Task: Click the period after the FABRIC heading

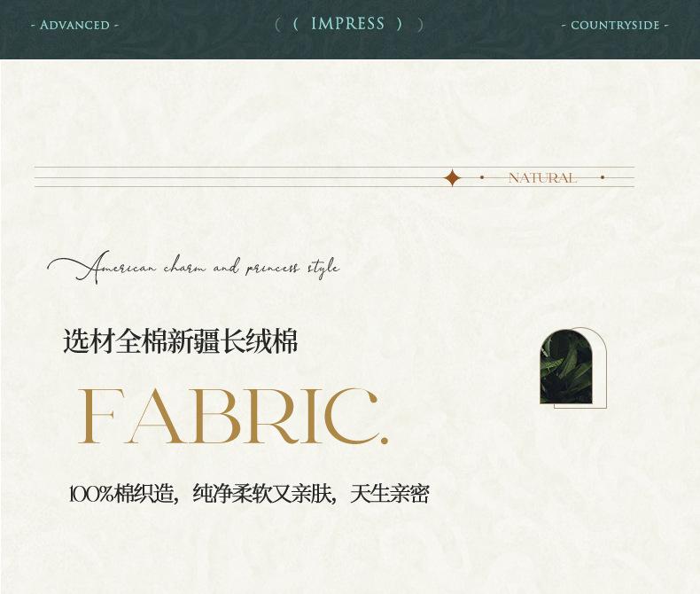Action: [x=383, y=439]
